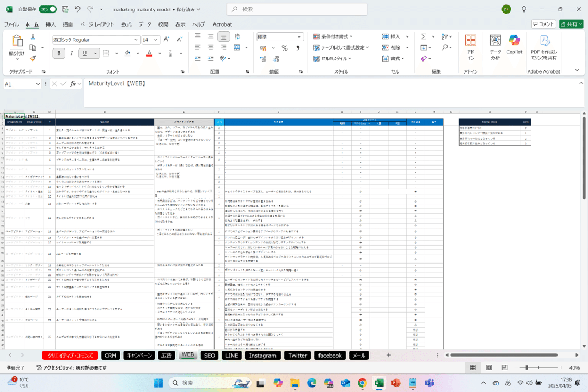Expand the formula bar chevron

coord(581,83)
